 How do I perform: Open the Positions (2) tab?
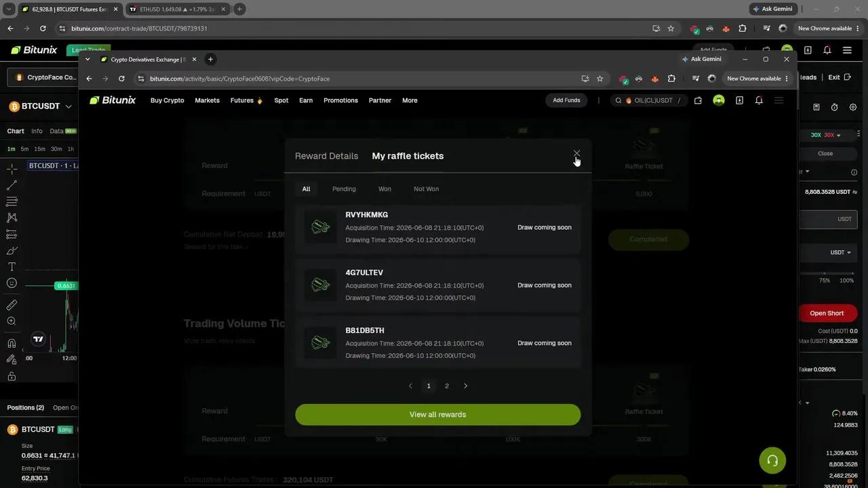[26, 407]
